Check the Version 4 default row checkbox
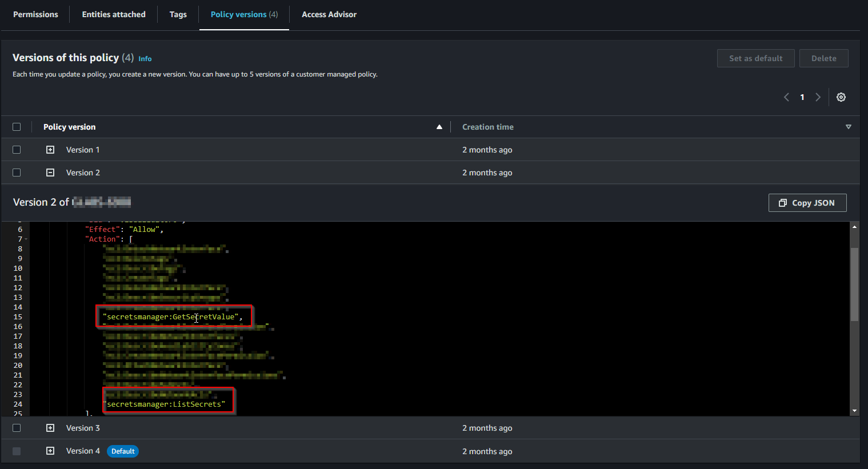The image size is (868, 469). click(x=17, y=451)
